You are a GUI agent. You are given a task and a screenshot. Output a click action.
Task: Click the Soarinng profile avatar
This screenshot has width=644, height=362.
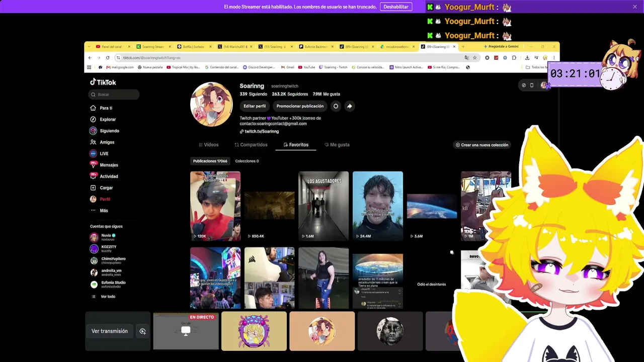(211, 104)
